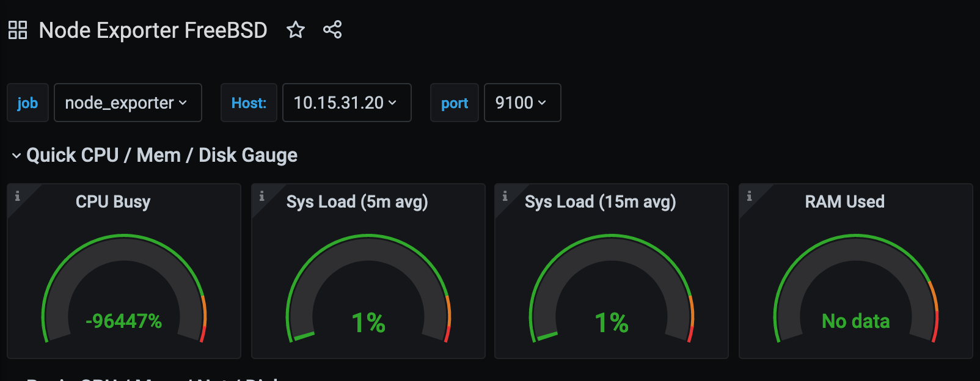Show info for CPU Busy panel

point(18,196)
